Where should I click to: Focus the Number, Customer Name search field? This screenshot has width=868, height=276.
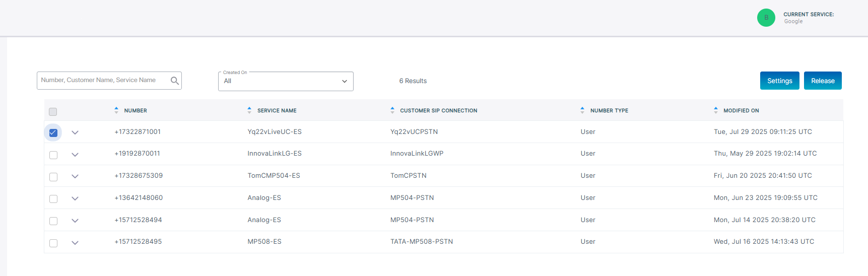[x=103, y=81]
